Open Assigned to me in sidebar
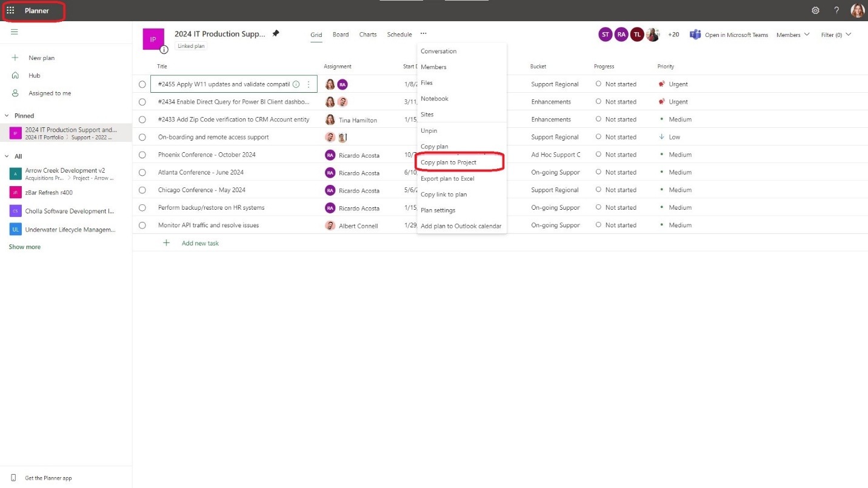 [x=50, y=93]
